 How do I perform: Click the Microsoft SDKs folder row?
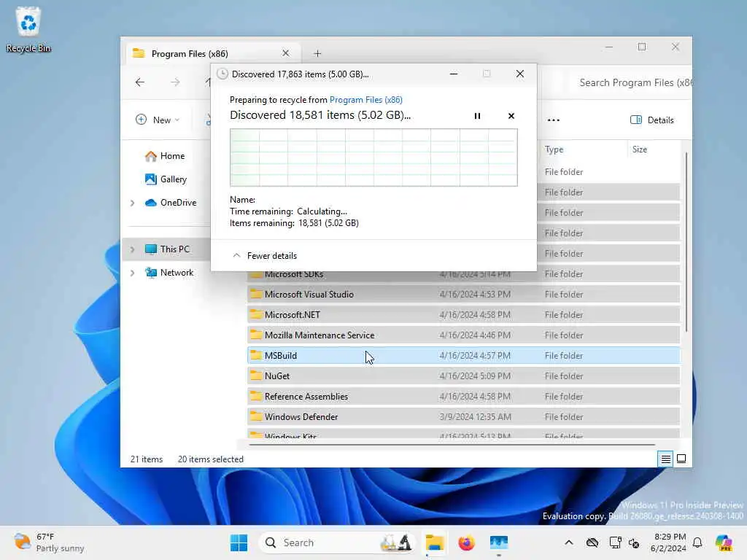point(463,276)
